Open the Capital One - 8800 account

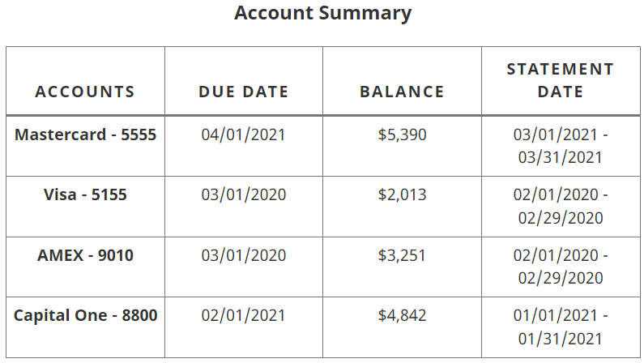(85, 315)
